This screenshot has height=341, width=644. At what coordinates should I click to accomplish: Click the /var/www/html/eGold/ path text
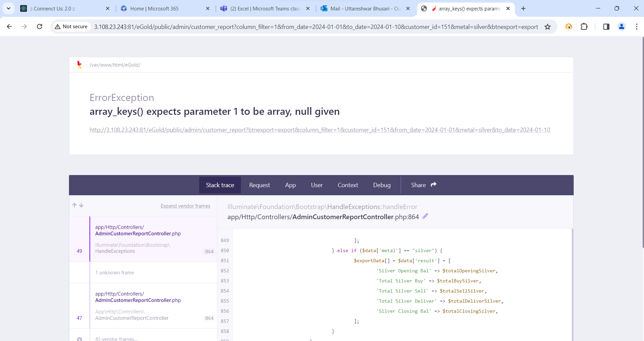[115, 65]
